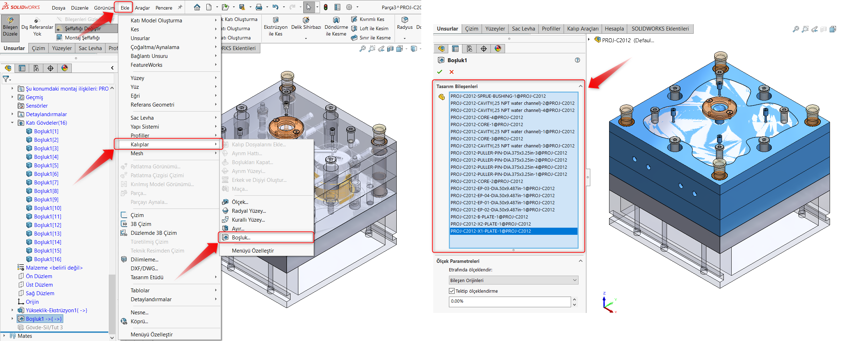Collapse the Tasarım Bileşenleri section
Image resolution: width=868 pixels, height=341 pixels.
pyautogui.click(x=580, y=86)
